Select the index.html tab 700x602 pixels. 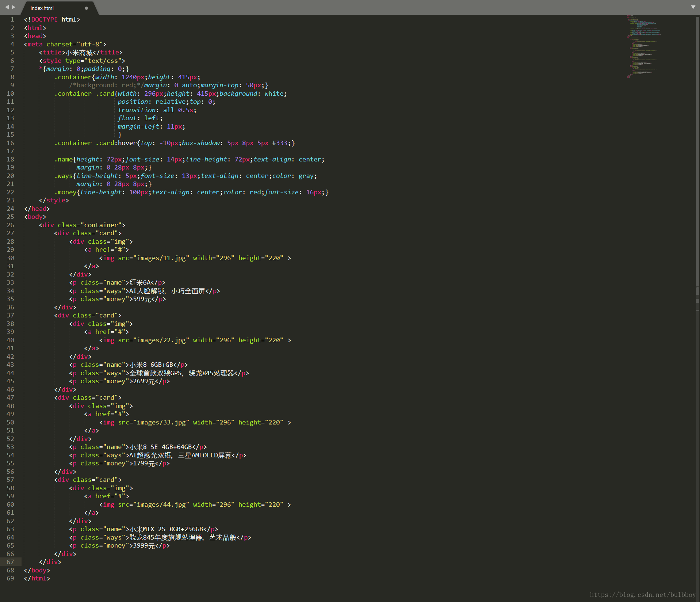point(58,8)
